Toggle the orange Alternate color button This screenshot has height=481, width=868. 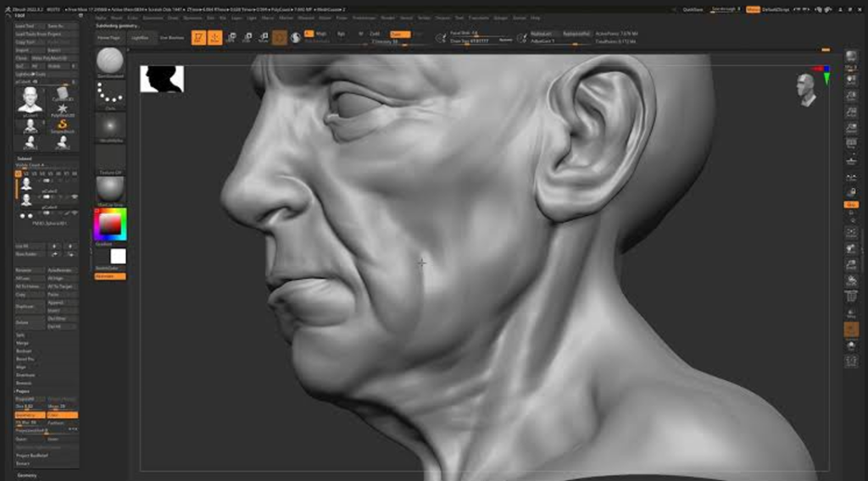click(x=110, y=276)
